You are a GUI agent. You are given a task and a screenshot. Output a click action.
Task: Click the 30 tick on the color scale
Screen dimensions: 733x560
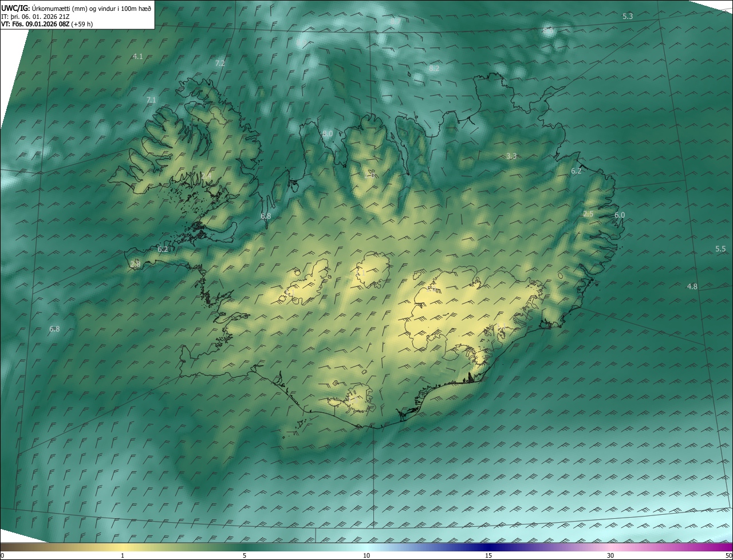pos(610,555)
